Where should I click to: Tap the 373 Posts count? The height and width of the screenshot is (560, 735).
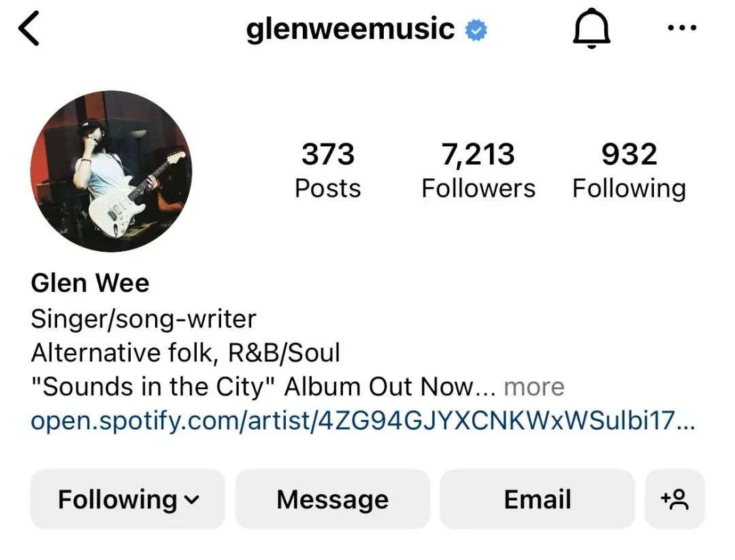[x=327, y=171]
